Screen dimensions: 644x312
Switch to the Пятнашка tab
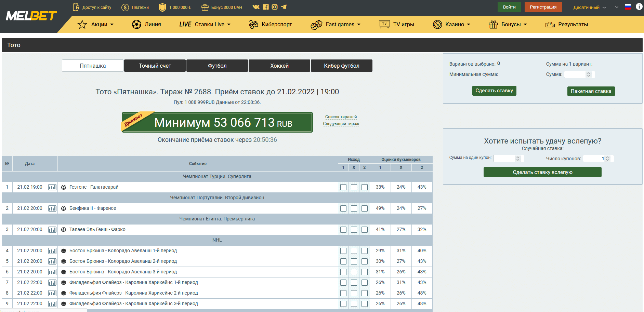93,66
